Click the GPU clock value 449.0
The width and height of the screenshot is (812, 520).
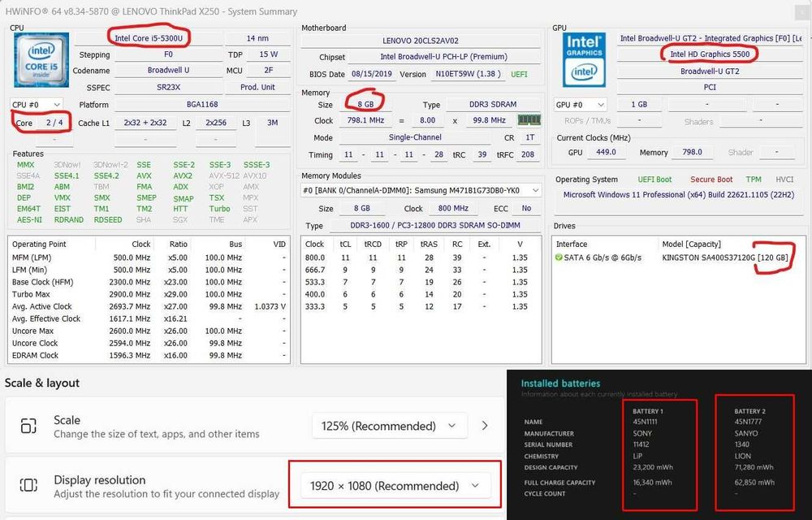(606, 152)
